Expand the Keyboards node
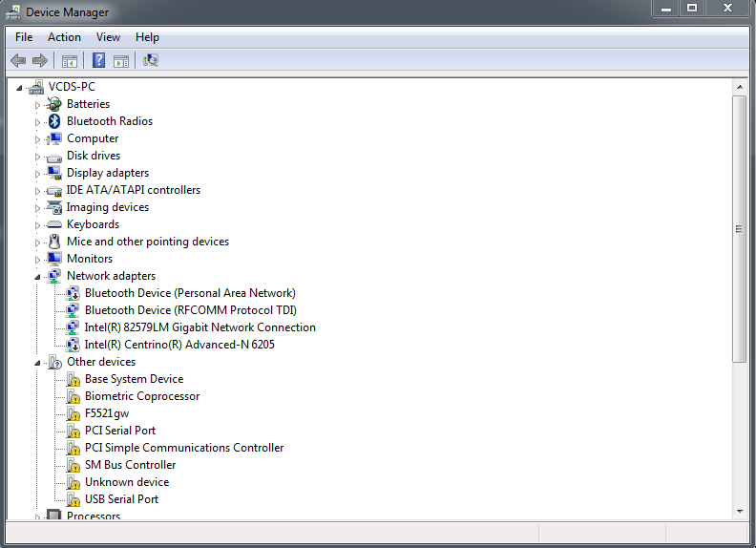 pyautogui.click(x=37, y=225)
